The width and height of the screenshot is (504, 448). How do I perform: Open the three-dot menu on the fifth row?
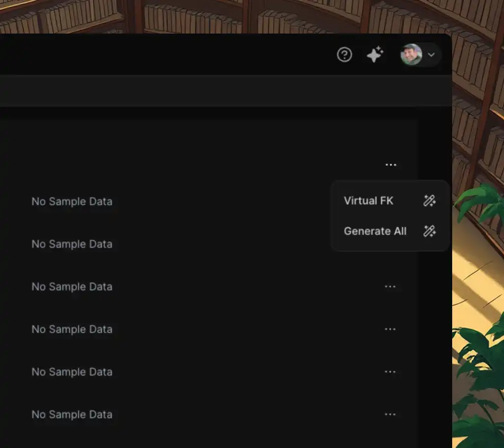tap(390, 372)
